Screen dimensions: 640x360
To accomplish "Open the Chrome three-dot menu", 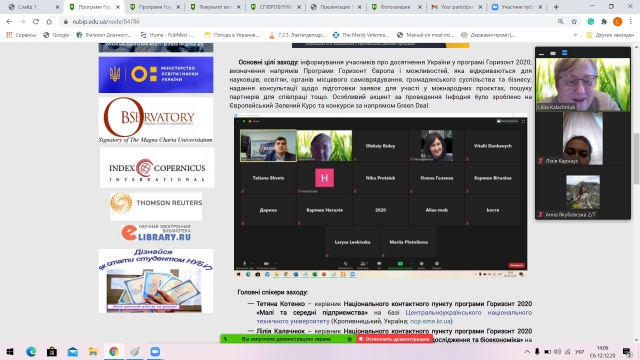I will [x=631, y=22].
